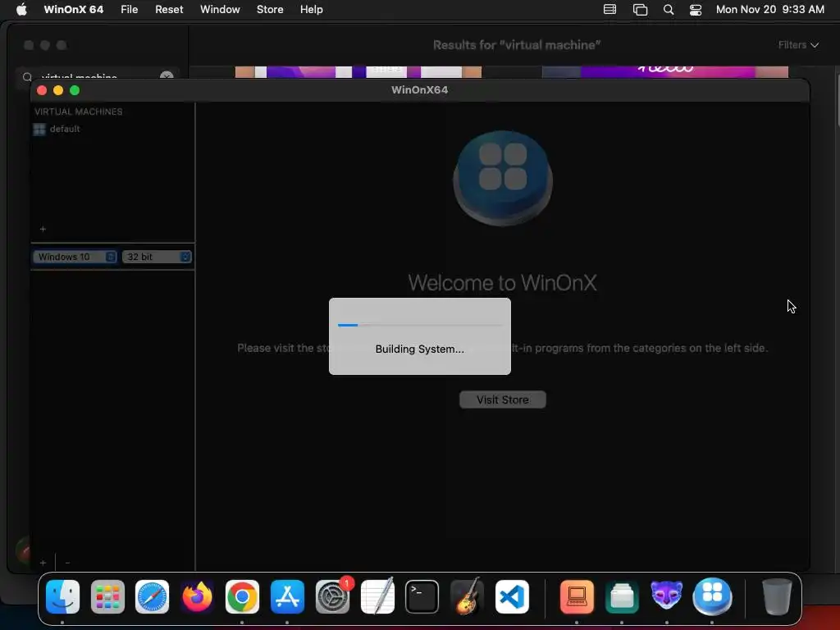Open the Windows 10 version dropdown
Viewport: 840px width, 630px height.
tap(75, 257)
